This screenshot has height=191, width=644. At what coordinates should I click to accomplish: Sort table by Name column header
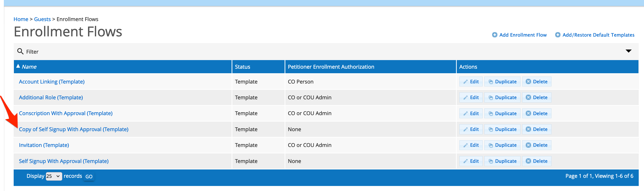29,67
